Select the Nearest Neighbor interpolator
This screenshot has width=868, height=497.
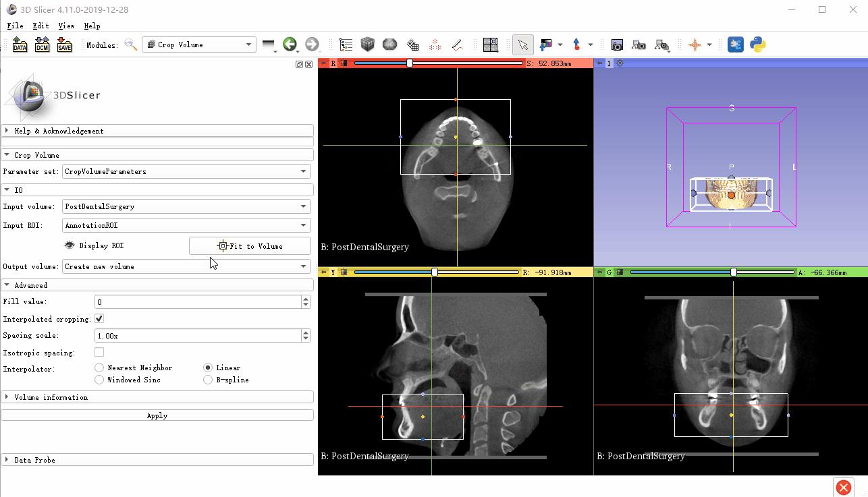100,368
